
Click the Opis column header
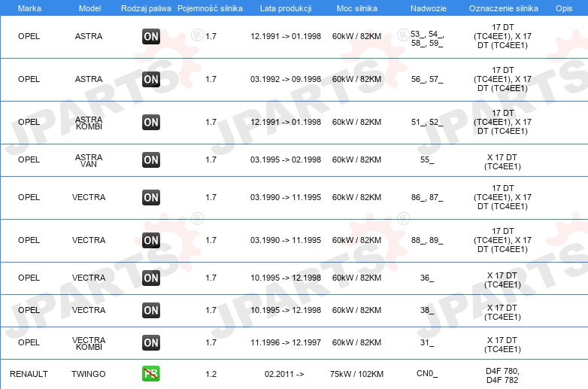click(x=564, y=8)
